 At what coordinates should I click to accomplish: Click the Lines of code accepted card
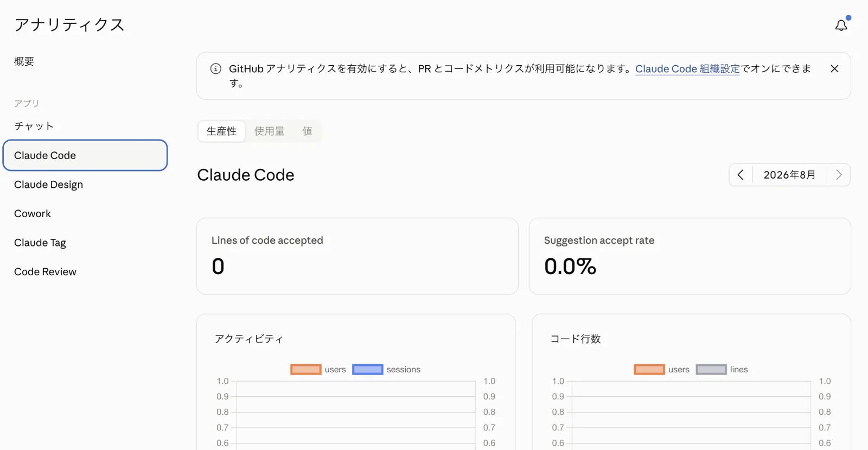tap(358, 256)
